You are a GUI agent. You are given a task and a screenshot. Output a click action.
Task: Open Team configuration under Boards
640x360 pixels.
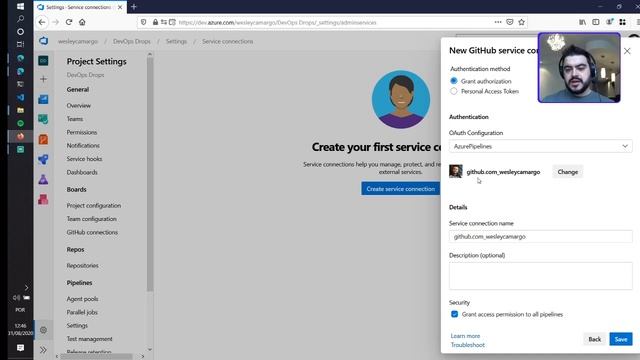[x=91, y=219]
